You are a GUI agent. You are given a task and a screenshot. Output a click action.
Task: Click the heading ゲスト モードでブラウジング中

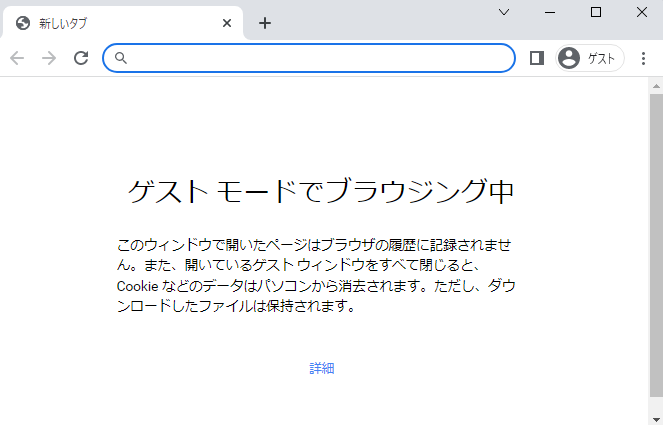pos(321,191)
